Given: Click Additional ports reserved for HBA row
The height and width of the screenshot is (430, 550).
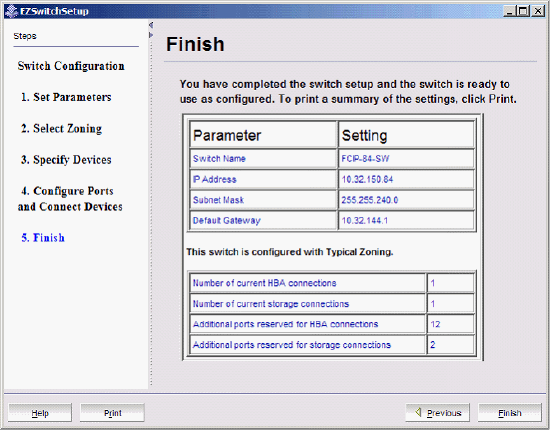Looking at the screenshot, I should pyautogui.click(x=332, y=324).
